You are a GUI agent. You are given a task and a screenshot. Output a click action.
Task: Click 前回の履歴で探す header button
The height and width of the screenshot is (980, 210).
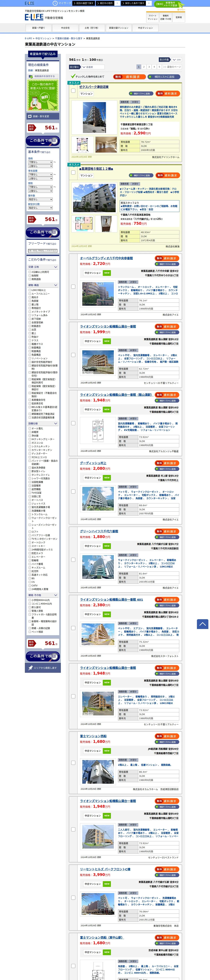click(x=83, y=3)
